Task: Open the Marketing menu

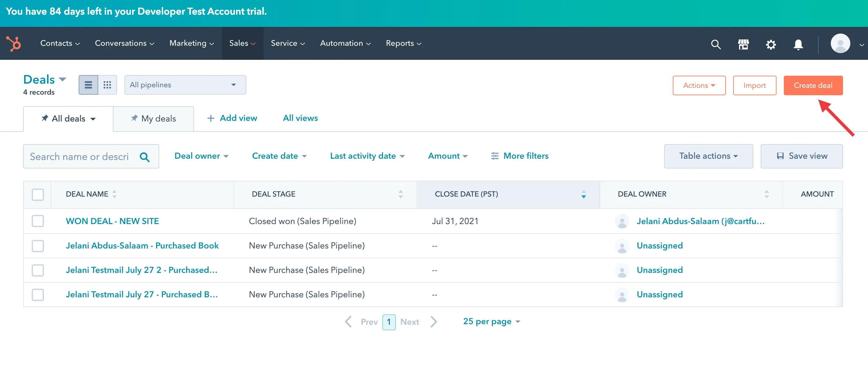Action: coord(192,43)
